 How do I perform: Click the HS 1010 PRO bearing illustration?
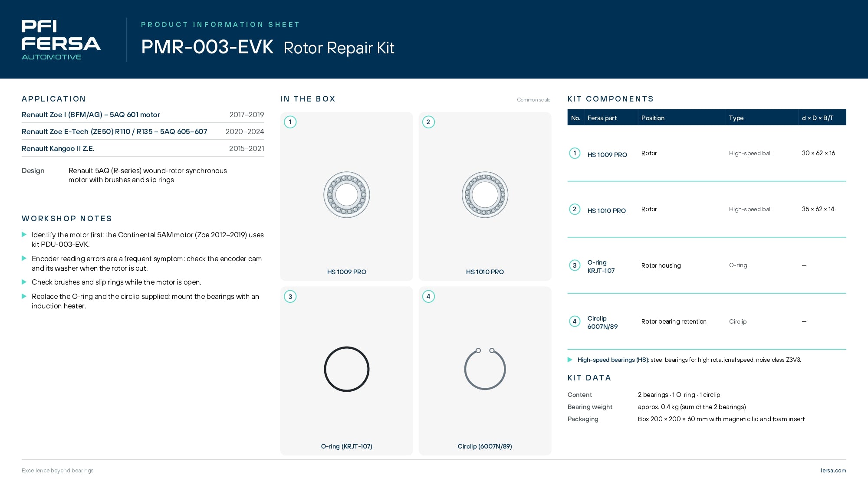[485, 195]
